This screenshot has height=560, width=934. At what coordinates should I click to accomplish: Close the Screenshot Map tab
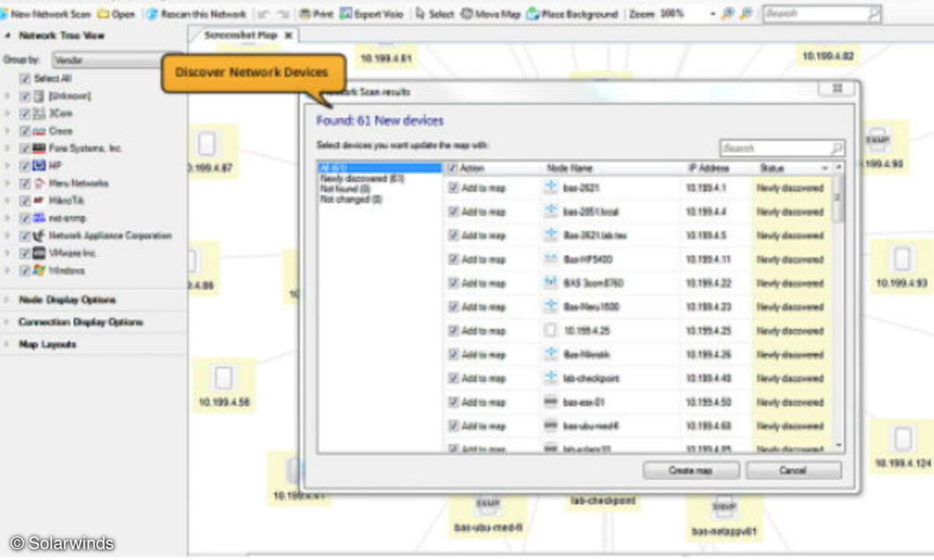[288, 35]
